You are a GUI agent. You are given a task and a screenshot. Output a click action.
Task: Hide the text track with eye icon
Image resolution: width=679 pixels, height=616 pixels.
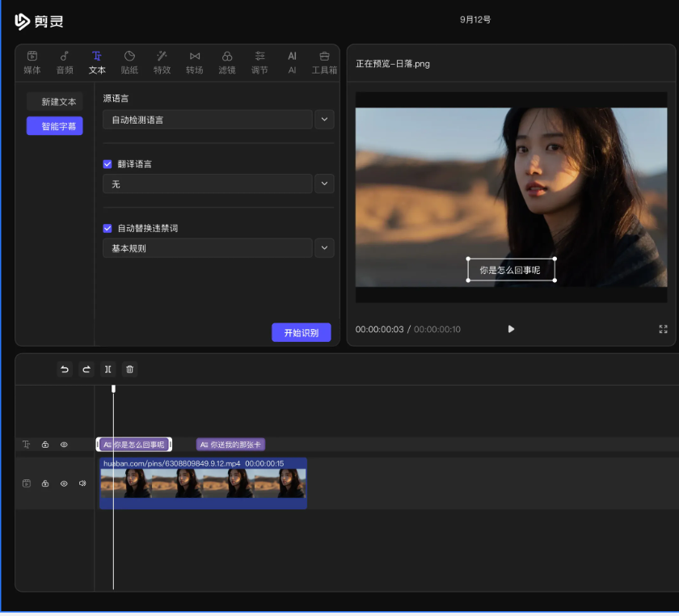(64, 445)
